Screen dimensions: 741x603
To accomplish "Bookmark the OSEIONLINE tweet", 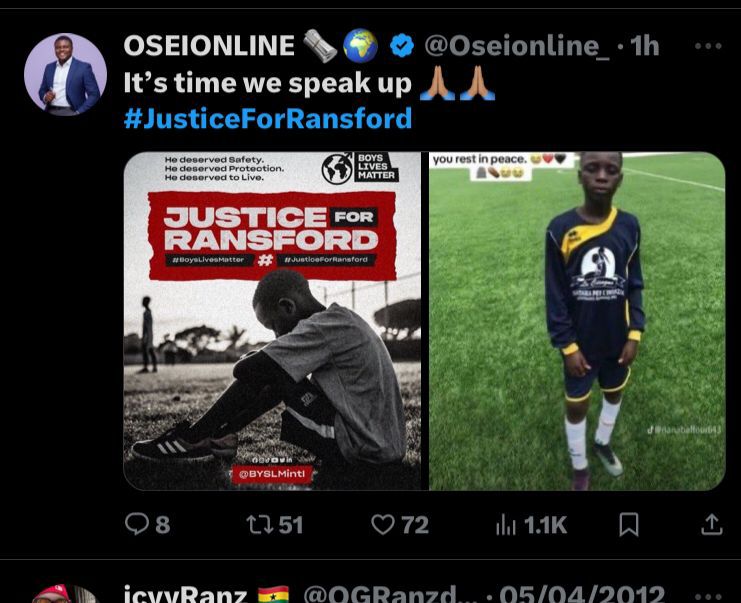I will point(629,525).
